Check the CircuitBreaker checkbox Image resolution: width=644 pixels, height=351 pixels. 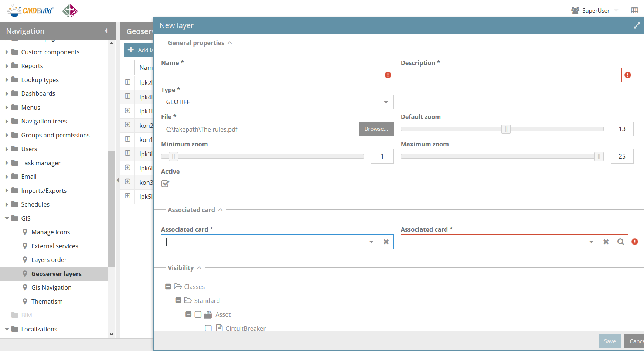click(x=208, y=328)
